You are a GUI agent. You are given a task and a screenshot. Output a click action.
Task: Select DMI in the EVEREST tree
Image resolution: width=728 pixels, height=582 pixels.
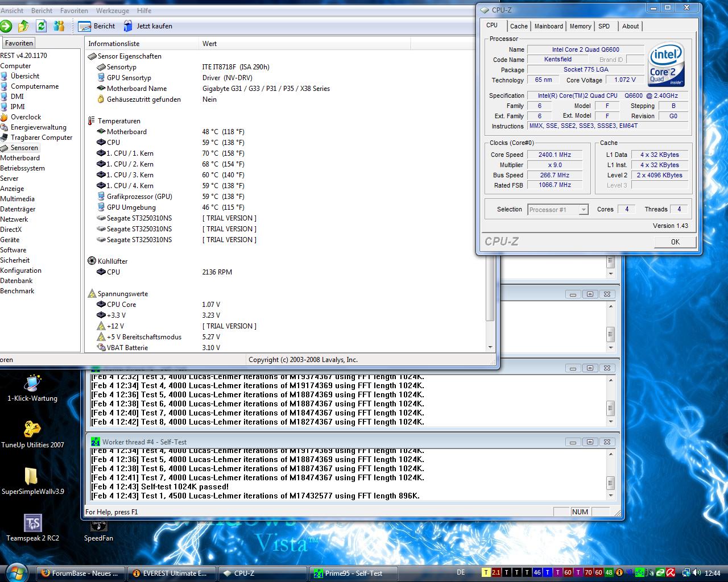(x=17, y=97)
